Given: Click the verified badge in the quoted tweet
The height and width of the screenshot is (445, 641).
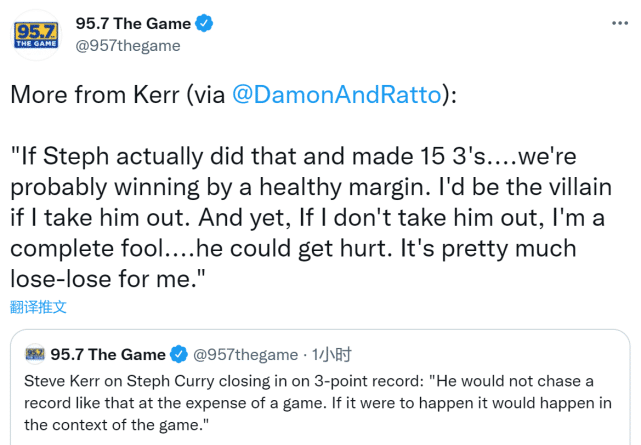Looking at the screenshot, I should 179,354.
